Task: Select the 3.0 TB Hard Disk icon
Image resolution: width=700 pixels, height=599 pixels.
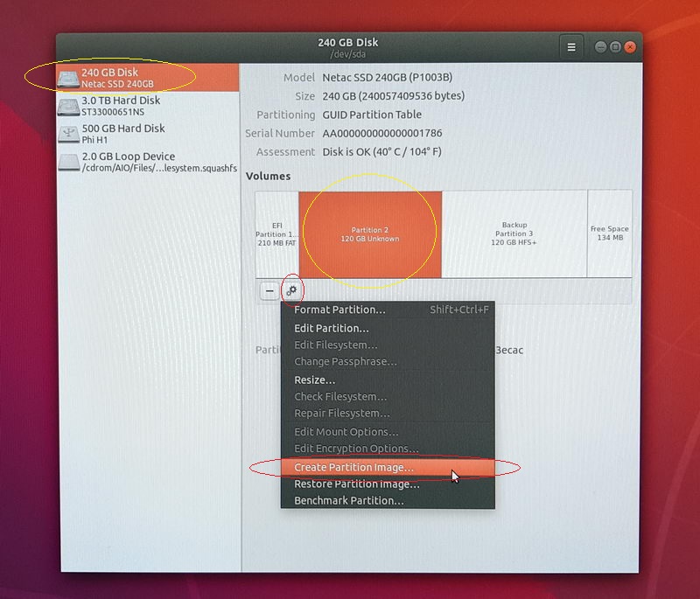Action: coord(68,107)
